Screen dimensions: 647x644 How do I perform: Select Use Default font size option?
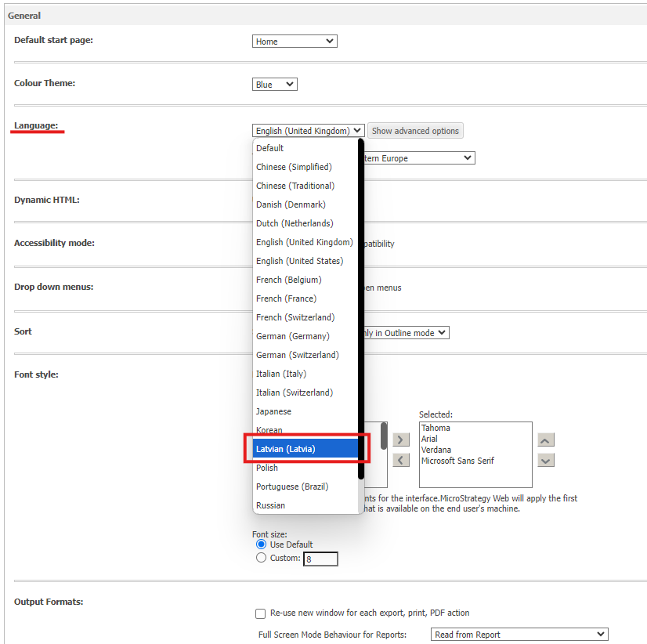(x=261, y=544)
